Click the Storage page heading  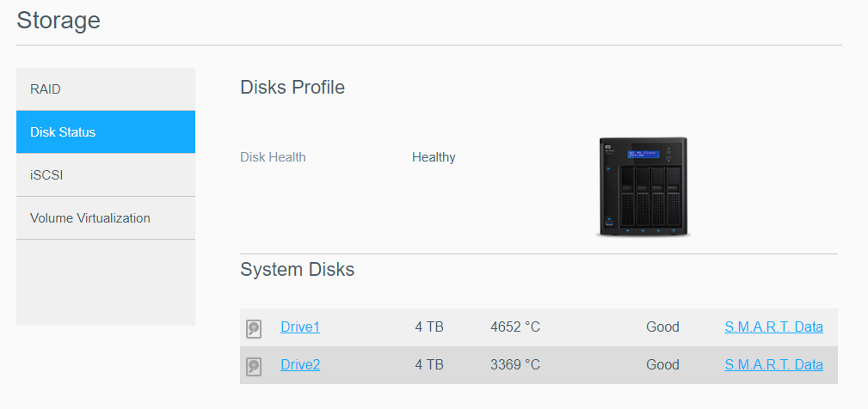pyautogui.click(x=58, y=20)
